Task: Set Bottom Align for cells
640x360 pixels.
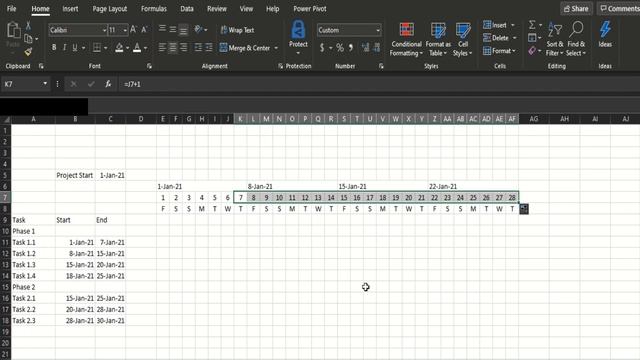Action: coord(184,29)
